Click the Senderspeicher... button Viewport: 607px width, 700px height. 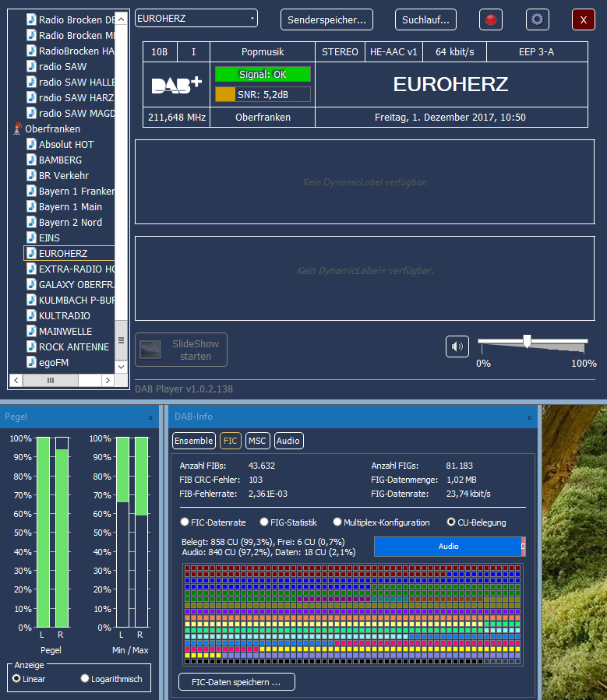(327, 19)
